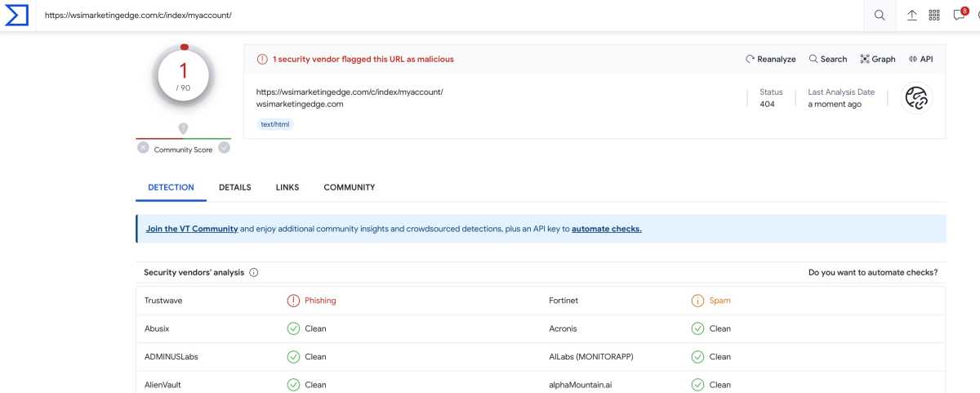The width and height of the screenshot is (980, 393).
Task: Click the community score location pin icon
Action: click(x=183, y=128)
